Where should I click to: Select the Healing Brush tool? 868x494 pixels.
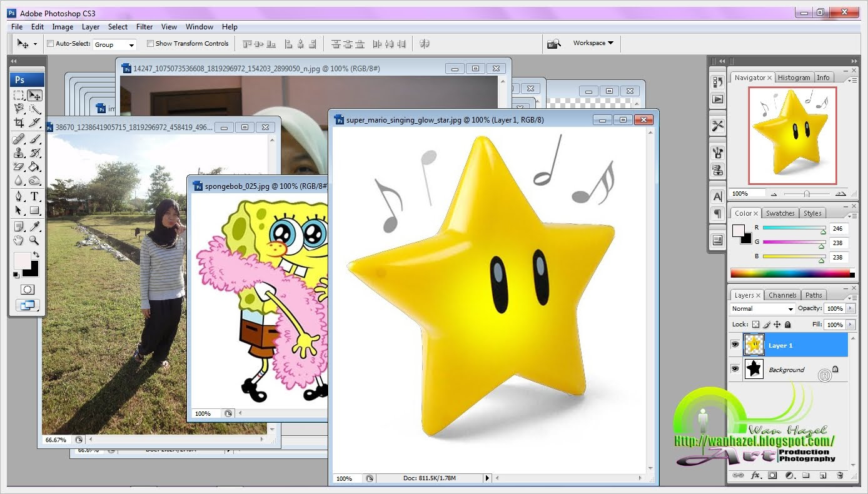click(x=19, y=139)
